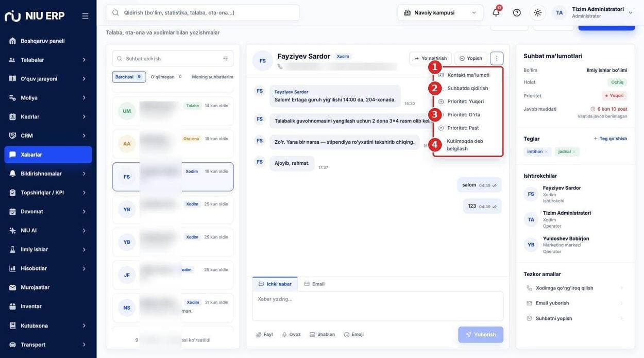Open the Tizim Administratori profile menu
The height and width of the screenshot is (358, 644).
click(592, 12)
